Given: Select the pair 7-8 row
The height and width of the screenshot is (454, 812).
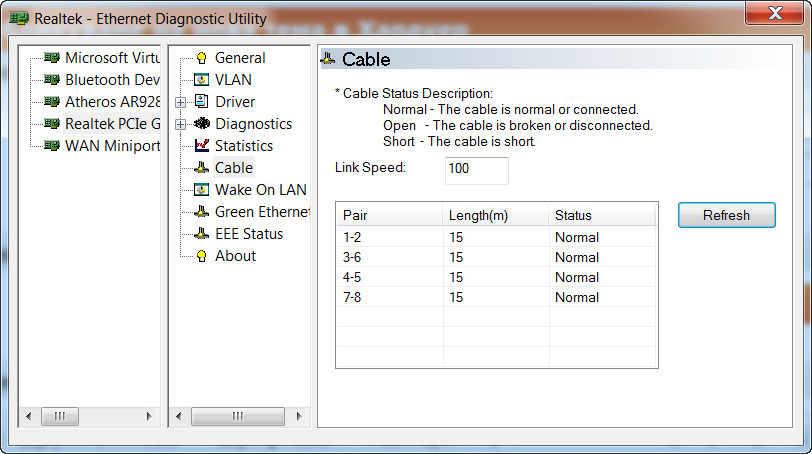Looking at the screenshot, I should point(496,297).
